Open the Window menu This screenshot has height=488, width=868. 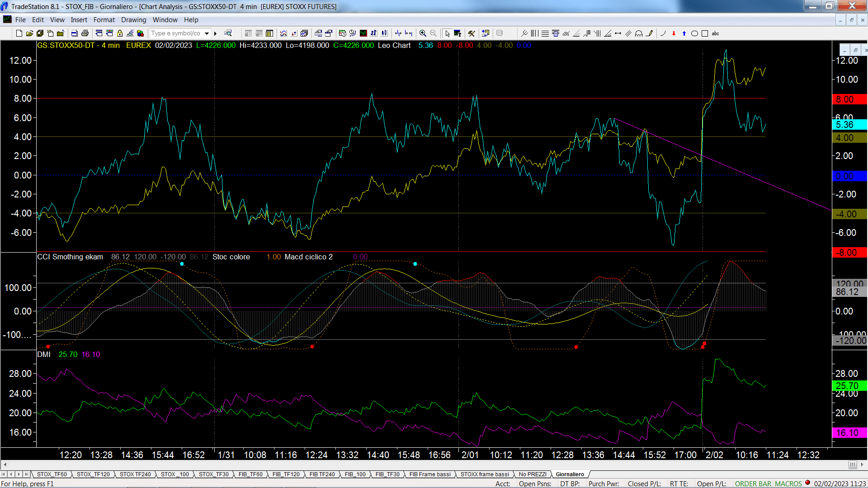coord(165,19)
